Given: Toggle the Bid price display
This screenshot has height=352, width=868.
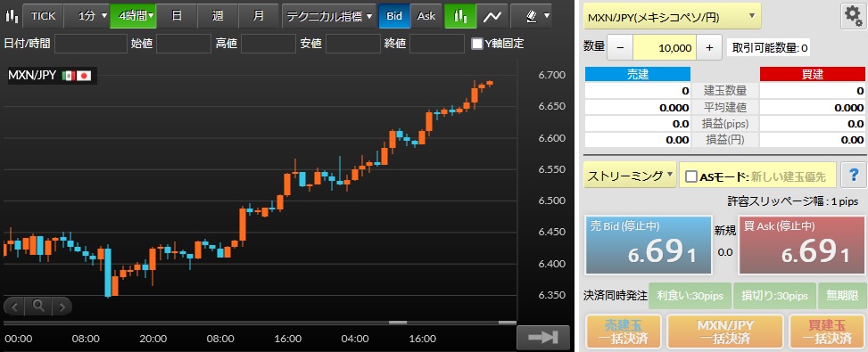Looking at the screenshot, I should [x=394, y=16].
